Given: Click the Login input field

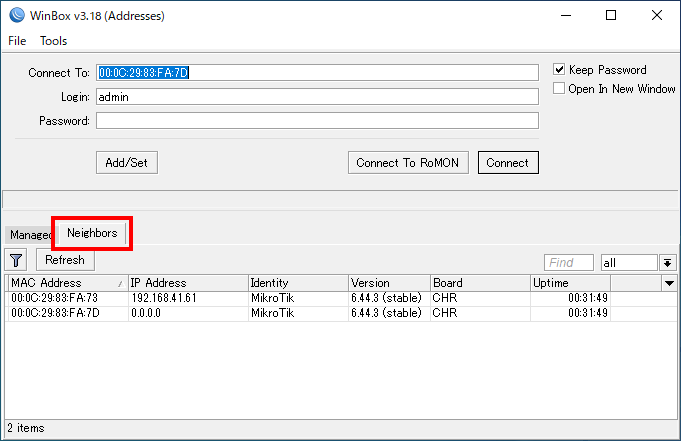Looking at the screenshot, I should (x=317, y=97).
